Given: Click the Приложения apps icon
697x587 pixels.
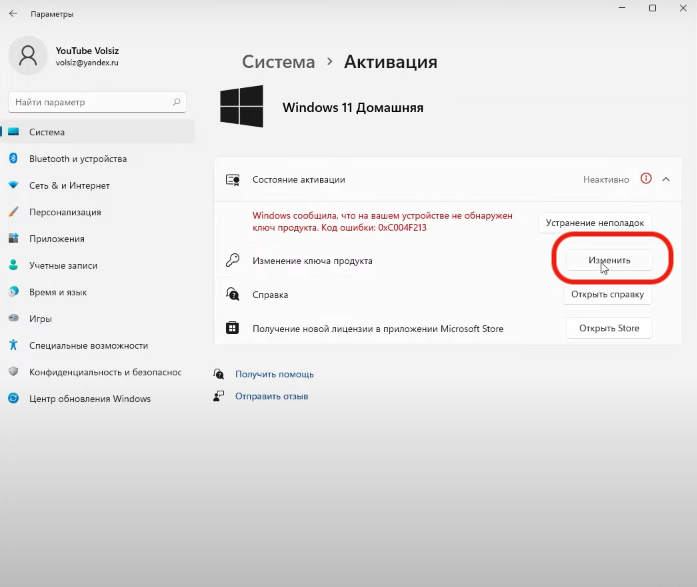Looking at the screenshot, I should [13, 238].
